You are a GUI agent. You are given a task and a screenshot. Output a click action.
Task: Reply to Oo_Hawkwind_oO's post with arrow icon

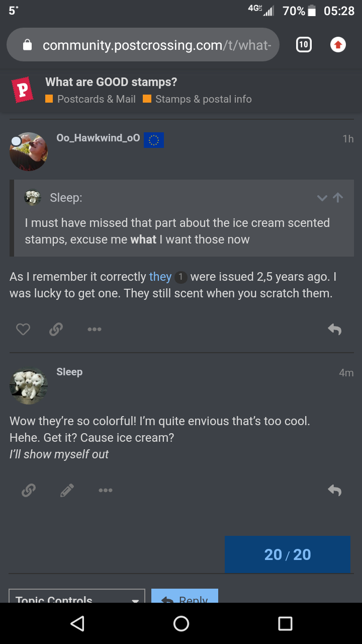click(x=334, y=330)
